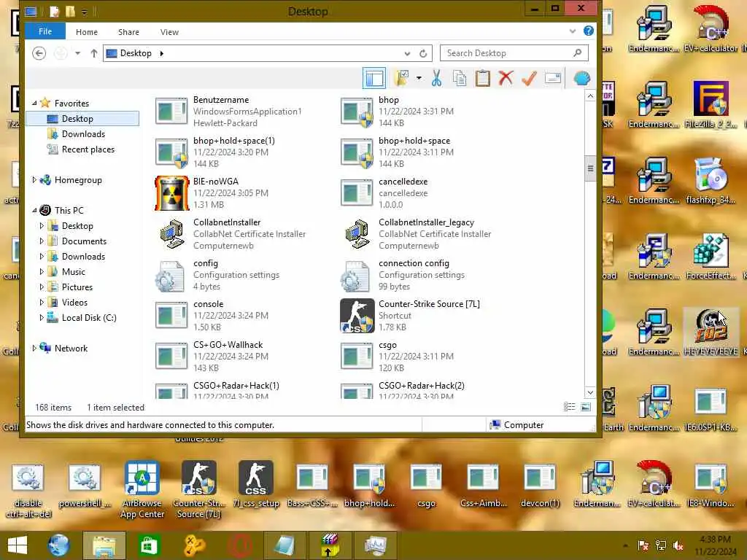Click the EV+calculator desktop icon at top right
The image size is (747, 560).
point(711,28)
